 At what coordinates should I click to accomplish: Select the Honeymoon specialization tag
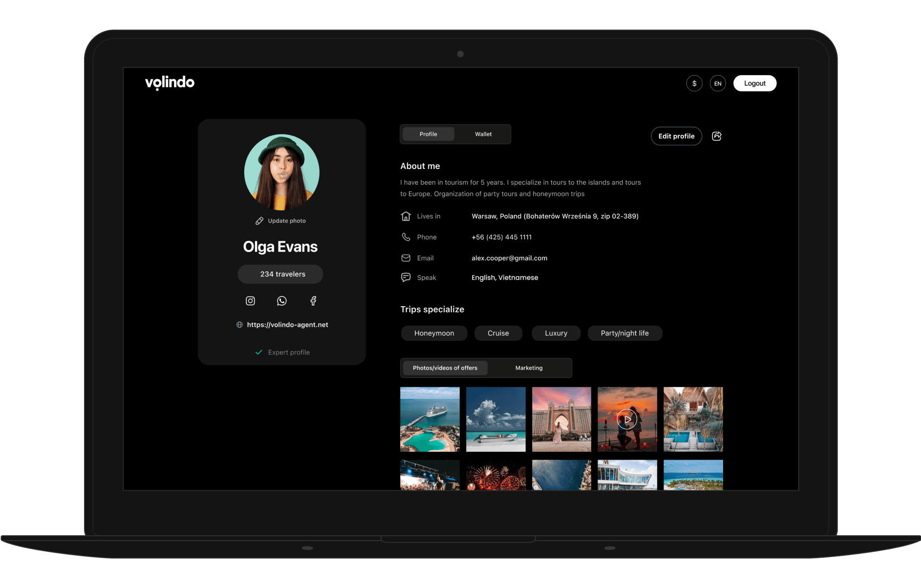434,334
